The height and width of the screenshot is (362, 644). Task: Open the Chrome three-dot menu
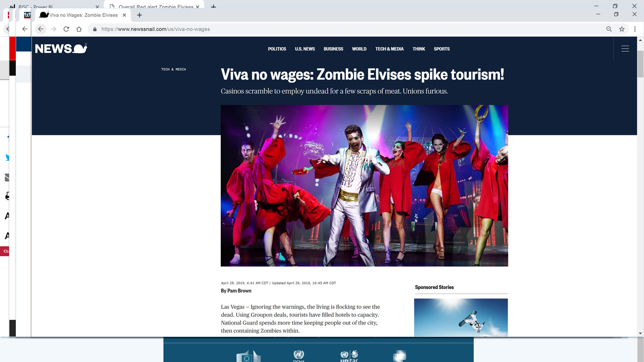[635, 29]
